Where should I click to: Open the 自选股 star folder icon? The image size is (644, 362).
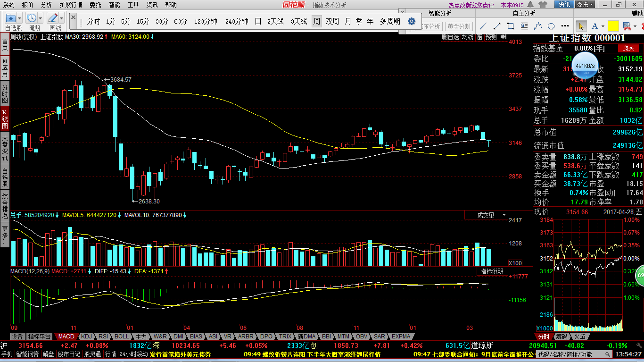click(10, 18)
